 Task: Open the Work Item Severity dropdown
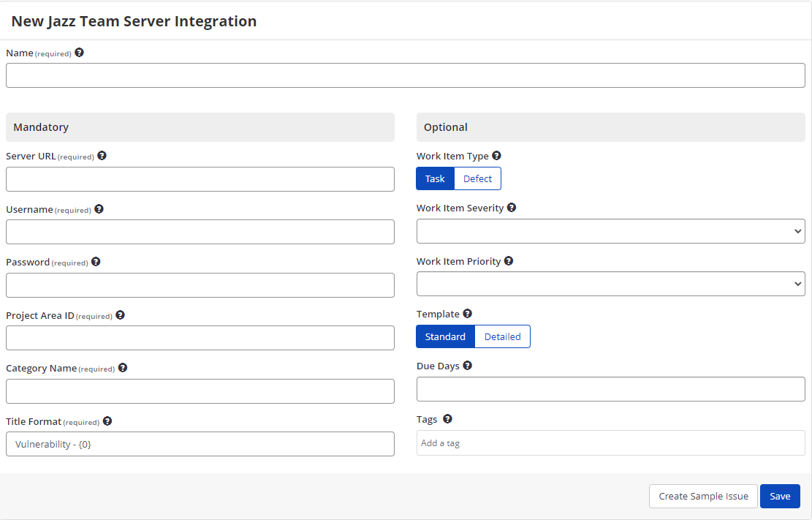610,231
